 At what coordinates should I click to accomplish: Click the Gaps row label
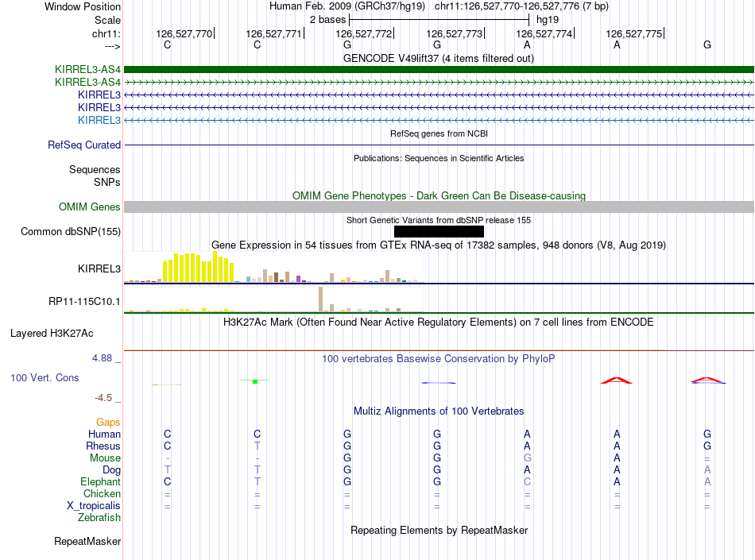coord(108,423)
